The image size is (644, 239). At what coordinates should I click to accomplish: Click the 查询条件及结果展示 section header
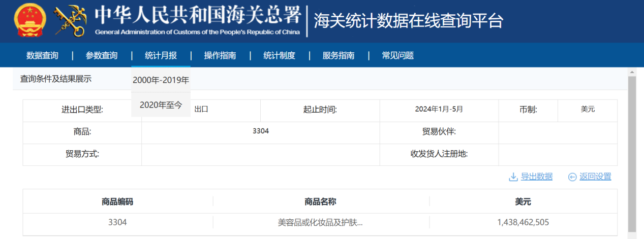point(56,79)
